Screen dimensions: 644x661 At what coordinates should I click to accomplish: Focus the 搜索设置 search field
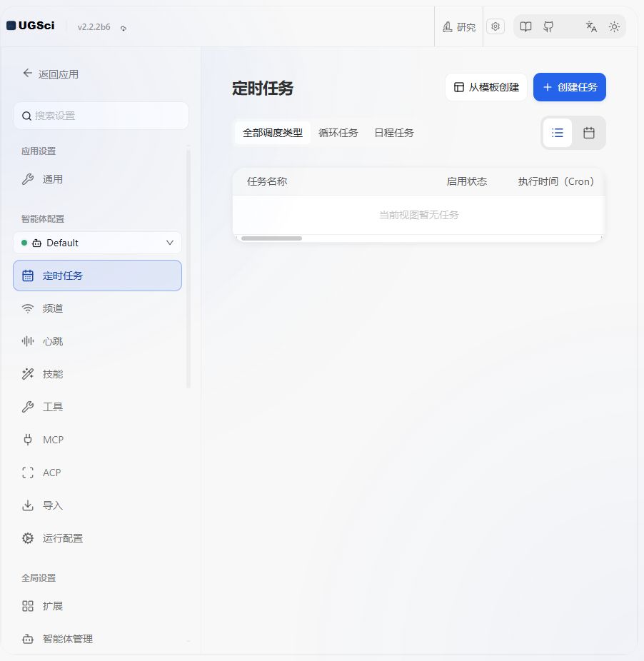(x=101, y=116)
